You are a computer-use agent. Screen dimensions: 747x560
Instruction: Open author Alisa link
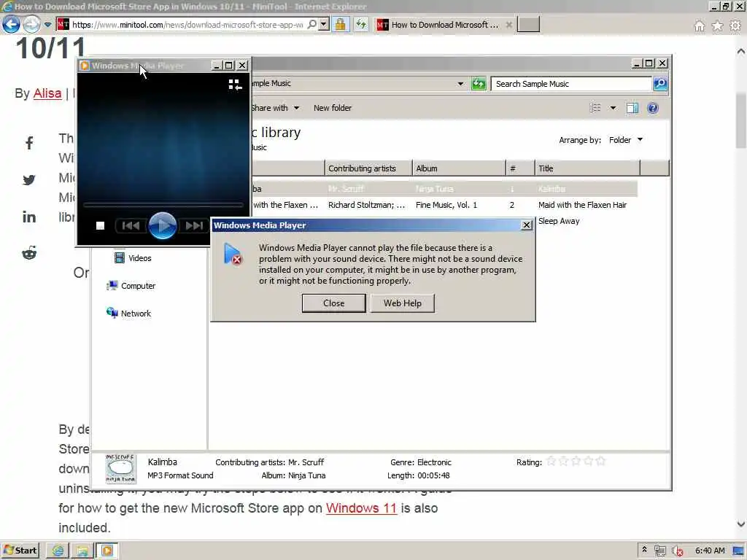(x=47, y=93)
